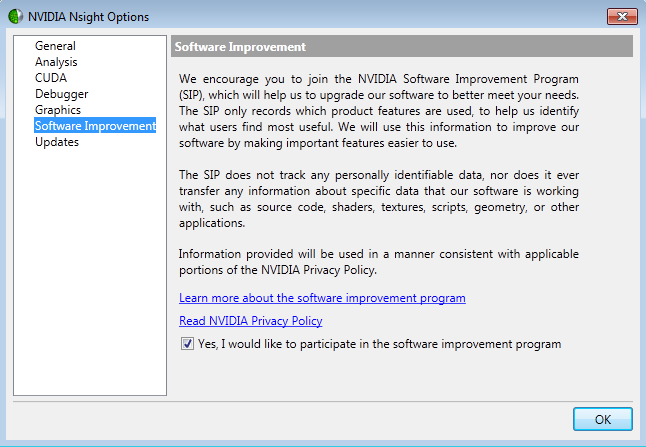Open the Updates options page
The width and height of the screenshot is (646, 447).
click(x=57, y=142)
